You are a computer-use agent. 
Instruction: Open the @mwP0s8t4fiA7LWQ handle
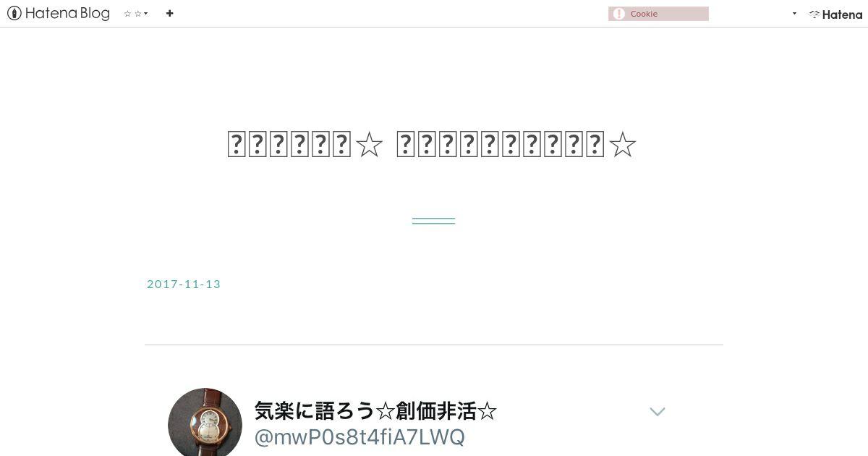(x=359, y=437)
